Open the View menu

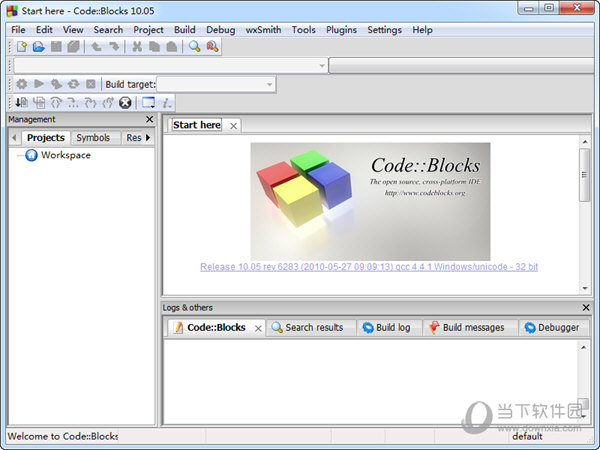tap(73, 30)
